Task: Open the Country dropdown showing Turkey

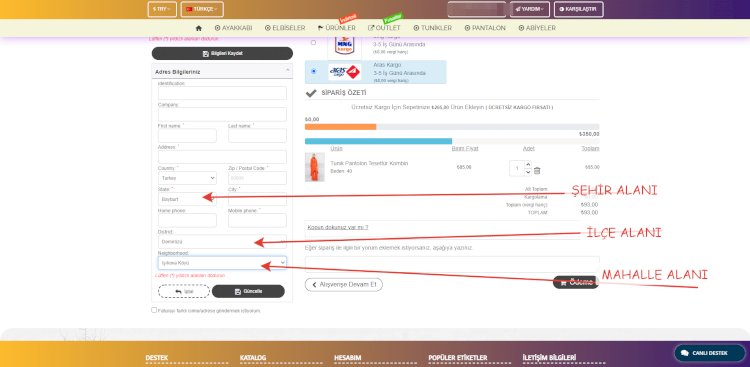Action: click(187, 178)
